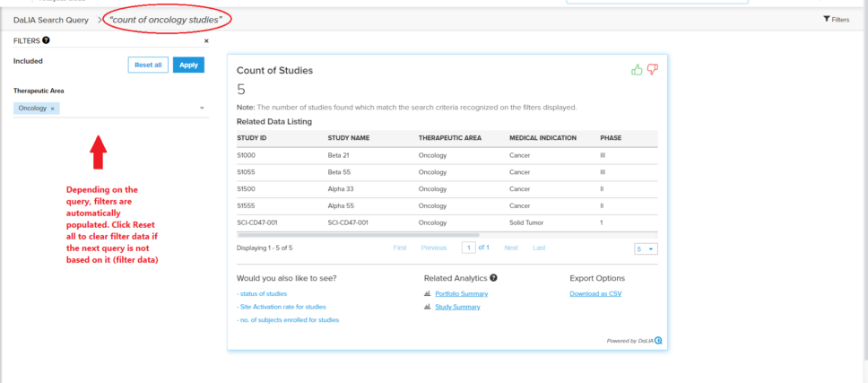Open the Portfolio Summary link
The width and height of the screenshot is (868, 383).
pos(462,294)
